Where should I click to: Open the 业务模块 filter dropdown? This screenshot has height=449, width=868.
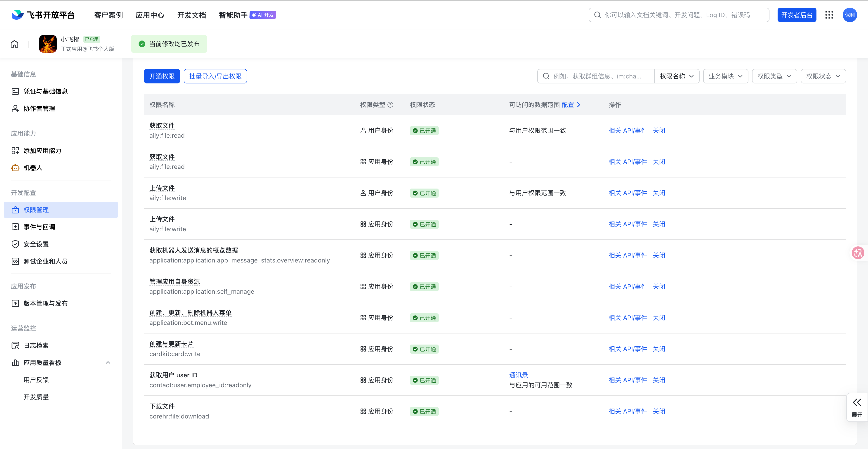[725, 76]
